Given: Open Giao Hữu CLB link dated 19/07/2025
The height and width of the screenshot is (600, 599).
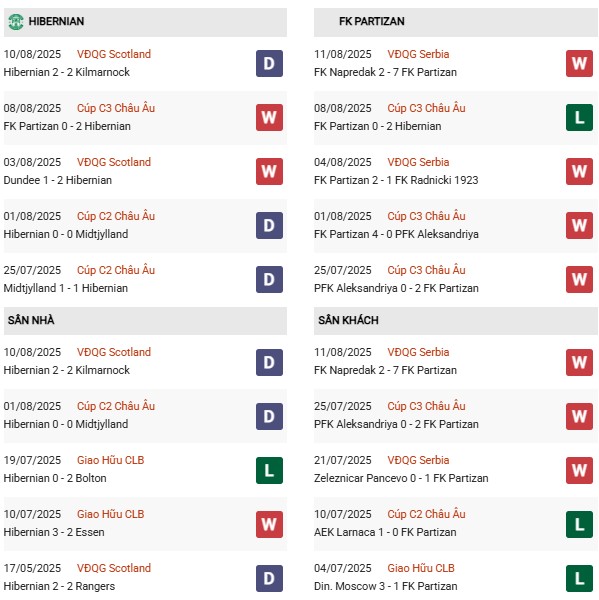Looking at the screenshot, I should [110, 460].
